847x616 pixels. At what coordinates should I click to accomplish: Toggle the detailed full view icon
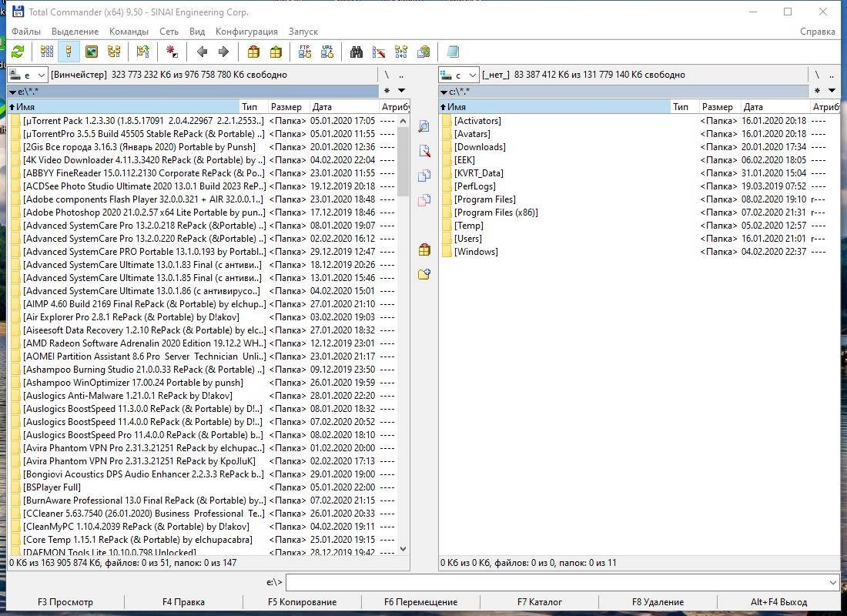[69, 52]
